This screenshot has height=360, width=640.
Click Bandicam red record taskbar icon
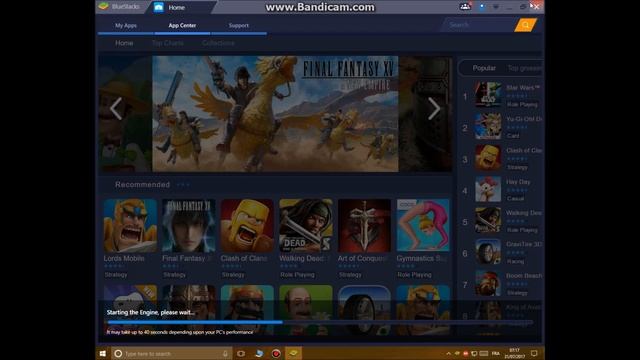[276, 353]
